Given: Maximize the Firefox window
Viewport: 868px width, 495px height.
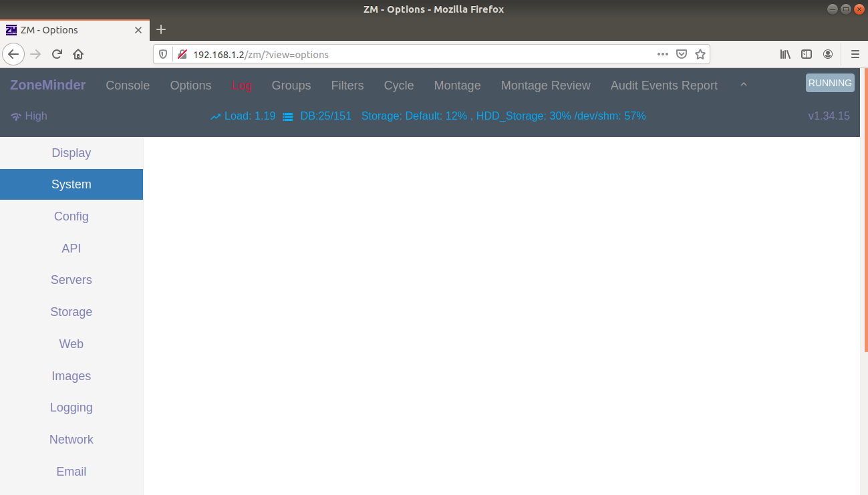Looking at the screenshot, I should tap(845, 9).
